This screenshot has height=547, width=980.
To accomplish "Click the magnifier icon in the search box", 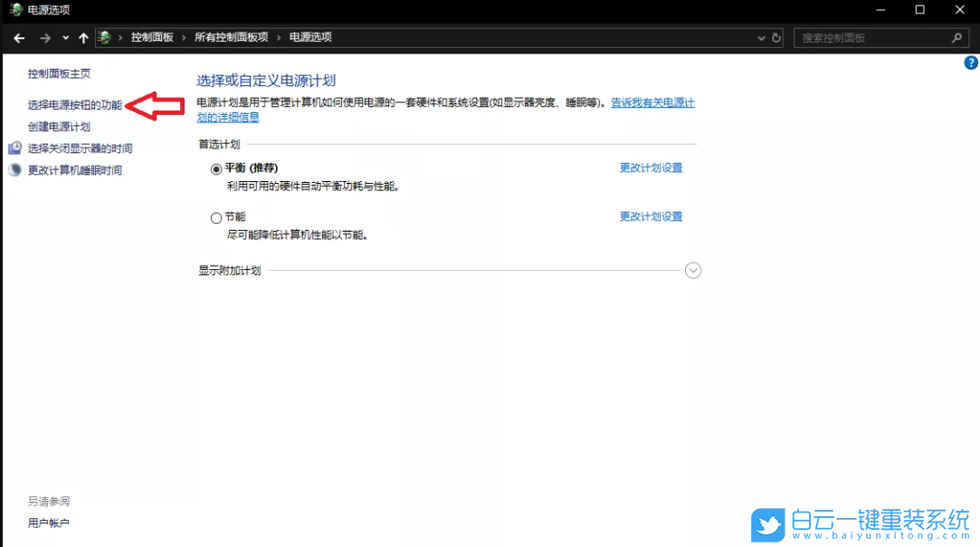I will coord(956,37).
